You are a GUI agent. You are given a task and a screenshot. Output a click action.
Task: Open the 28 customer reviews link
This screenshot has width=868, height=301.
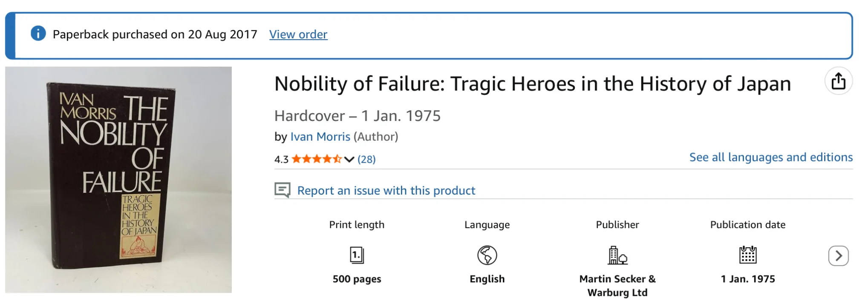366,159
